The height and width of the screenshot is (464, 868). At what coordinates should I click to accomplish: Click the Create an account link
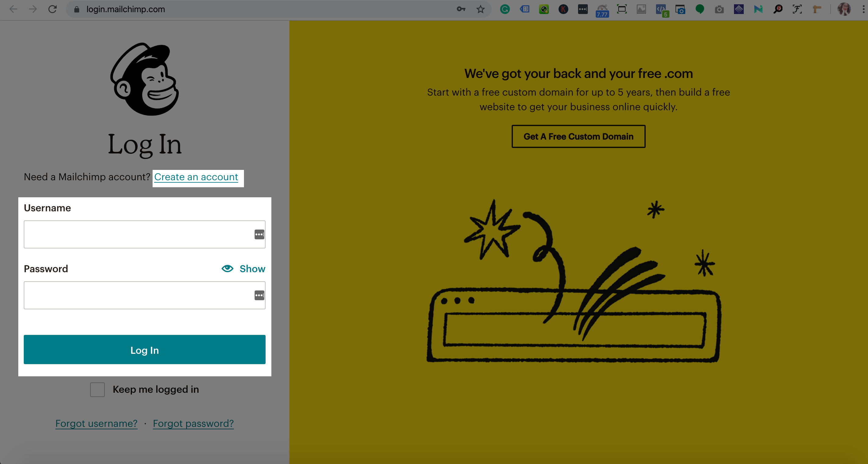pyautogui.click(x=196, y=177)
